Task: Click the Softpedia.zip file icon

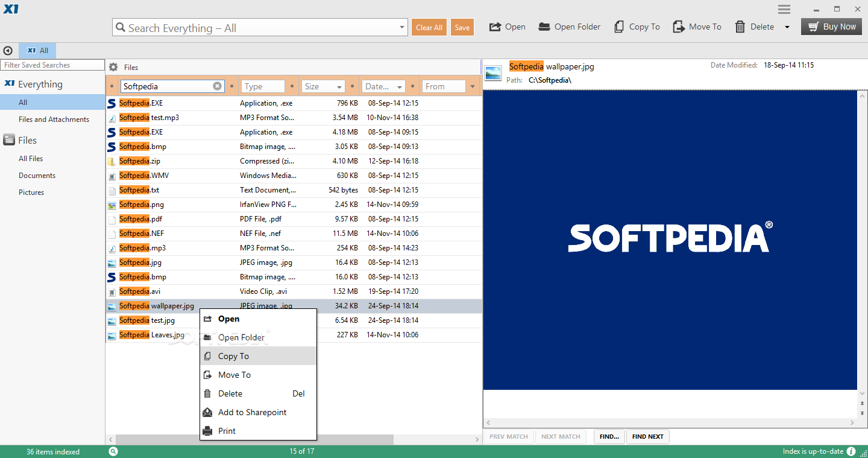Action: pyautogui.click(x=112, y=161)
